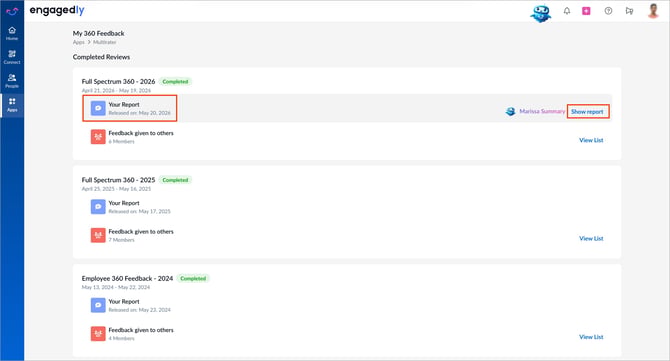This screenshot has width=670, height=361.
Task: Open the notifications bell
Action: click(567, 11)
